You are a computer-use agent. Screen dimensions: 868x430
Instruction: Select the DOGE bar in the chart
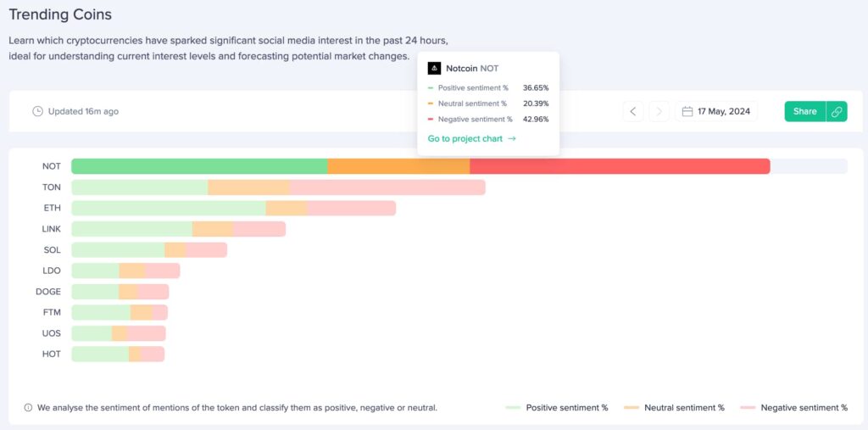coord(120,292)
